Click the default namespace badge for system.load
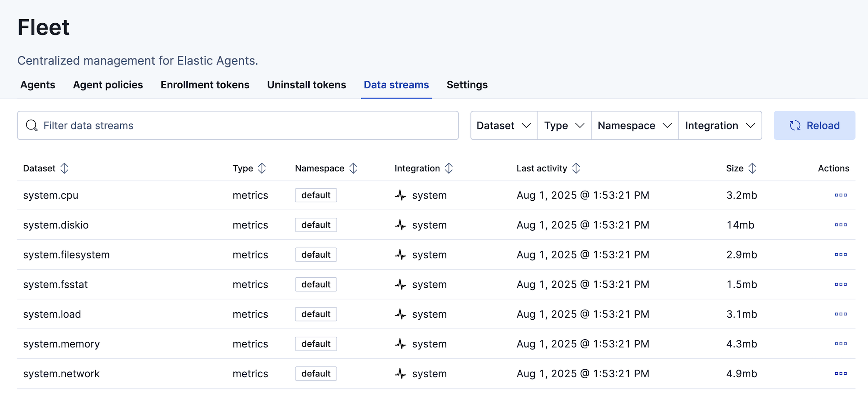Image resolution: width=868 pixels, height=393 pixels. pos(316,314)
